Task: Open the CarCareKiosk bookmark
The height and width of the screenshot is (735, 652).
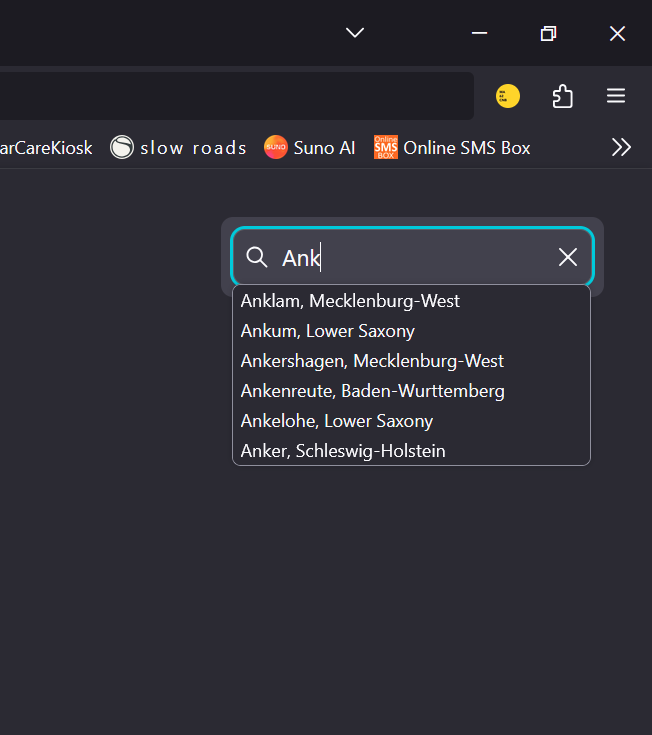Action: 46,148
